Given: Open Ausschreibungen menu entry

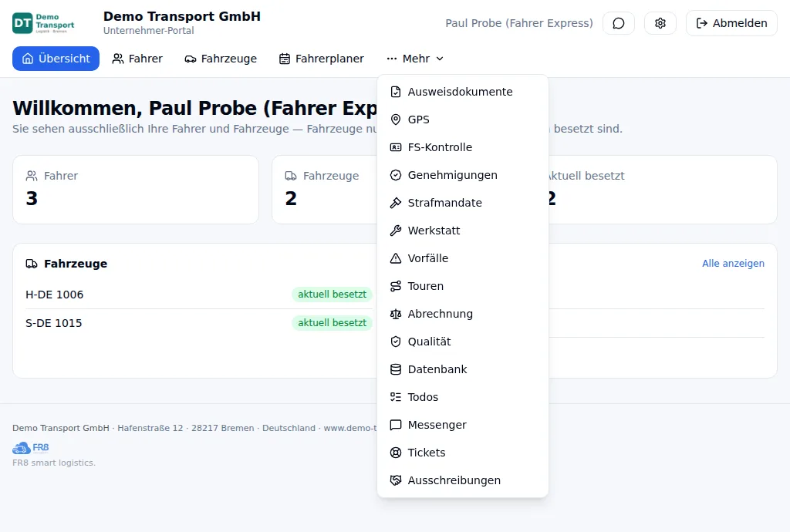Looking at the screenshot, I should 463,480.
